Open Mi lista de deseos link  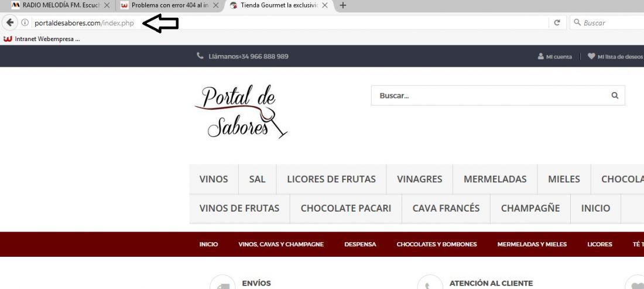[615, 56]
